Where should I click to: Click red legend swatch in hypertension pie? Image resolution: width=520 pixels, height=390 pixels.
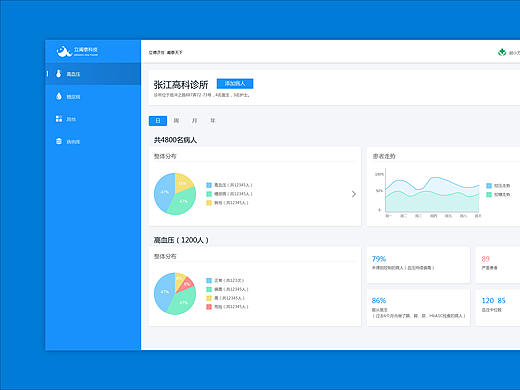tap(209, 307)
